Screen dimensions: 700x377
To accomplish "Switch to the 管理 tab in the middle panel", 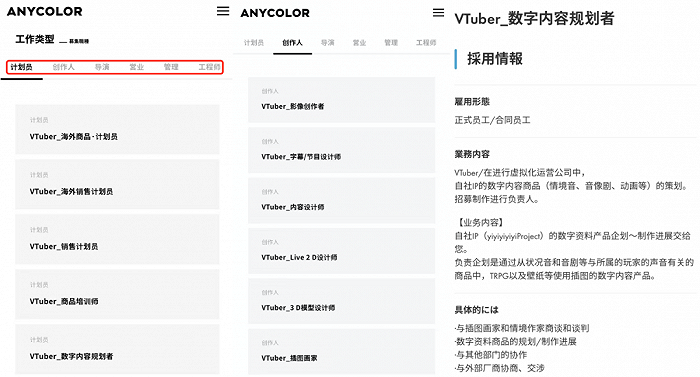I will pyautogui.click(x=391, y=42).
